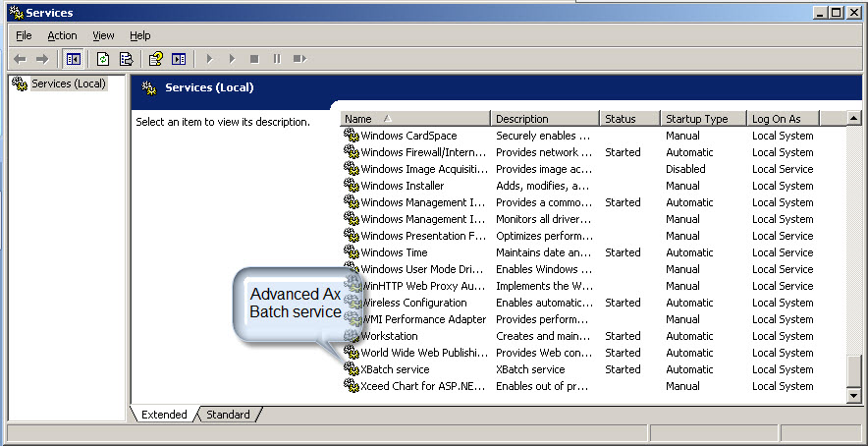
Task: Select Services (Local) in the console tree
Action: pos(68,84)
